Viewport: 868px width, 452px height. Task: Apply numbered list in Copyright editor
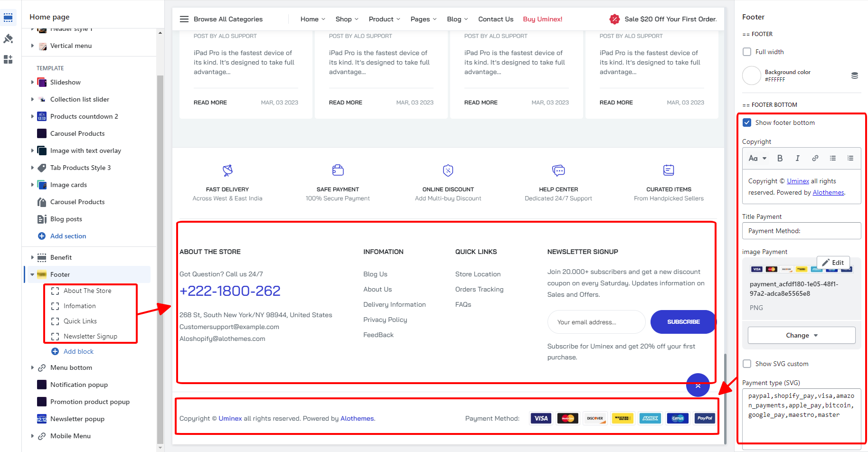pos(850,159)
